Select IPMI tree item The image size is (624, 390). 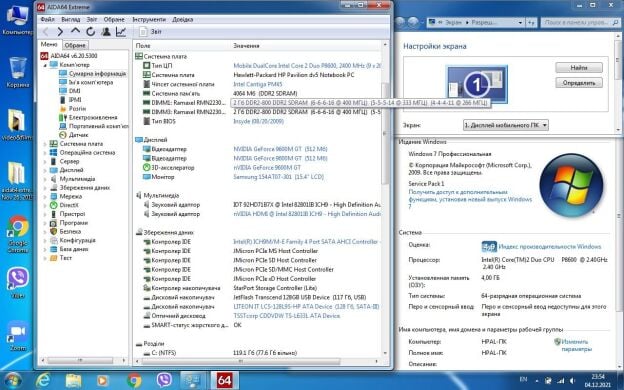click(x=70, y=100)
